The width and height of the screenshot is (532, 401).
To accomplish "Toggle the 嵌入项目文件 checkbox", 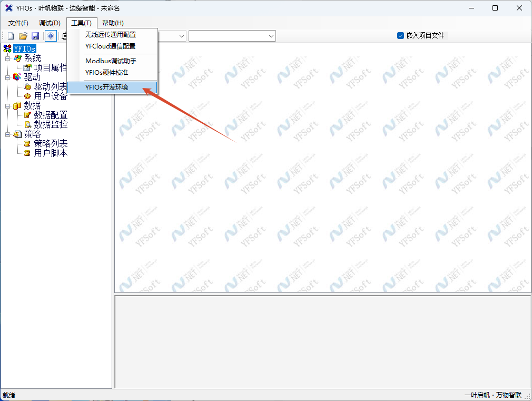I will coord(400,35).
